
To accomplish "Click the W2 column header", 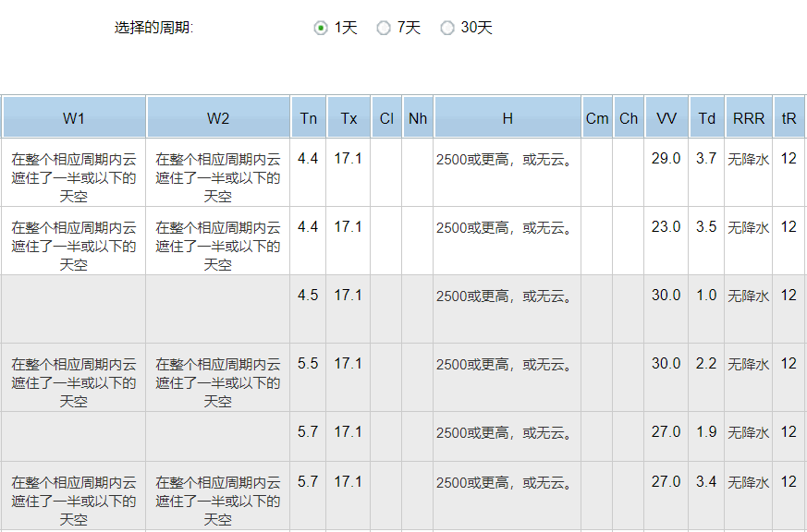I will [218, 117].
